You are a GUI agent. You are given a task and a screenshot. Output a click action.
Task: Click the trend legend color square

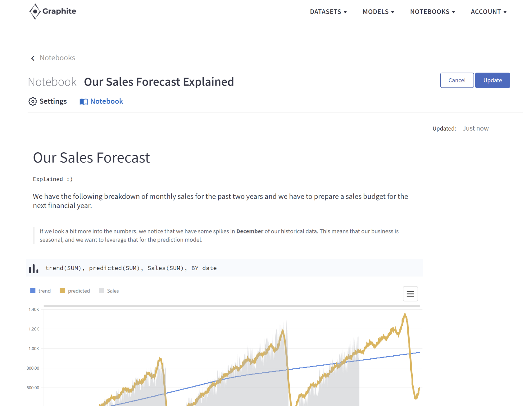32,290
